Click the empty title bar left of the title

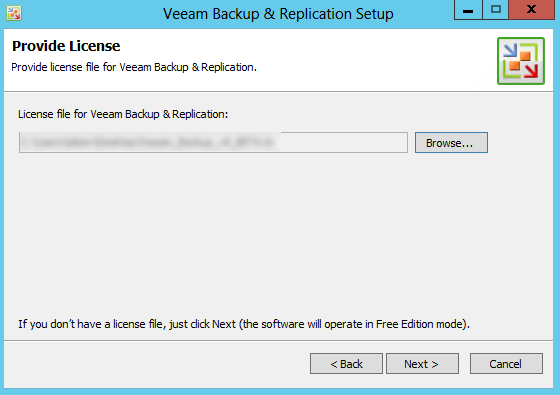(89, 14)
